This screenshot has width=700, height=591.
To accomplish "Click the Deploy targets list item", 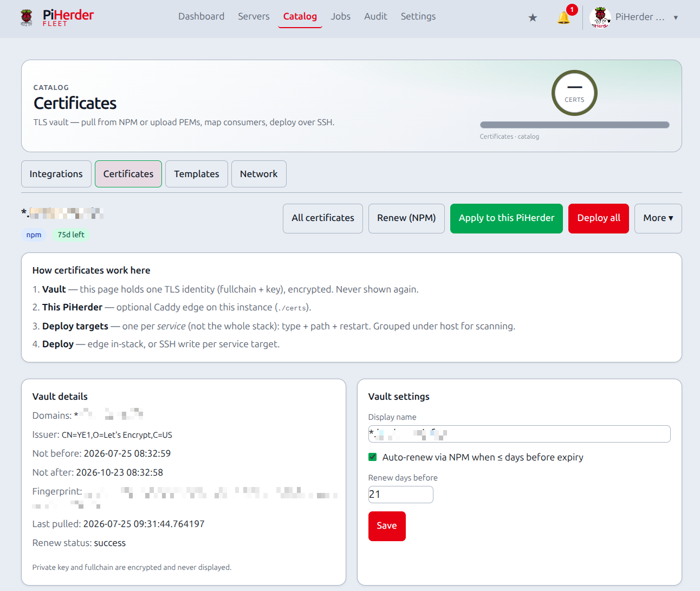I will click(274, 326).
